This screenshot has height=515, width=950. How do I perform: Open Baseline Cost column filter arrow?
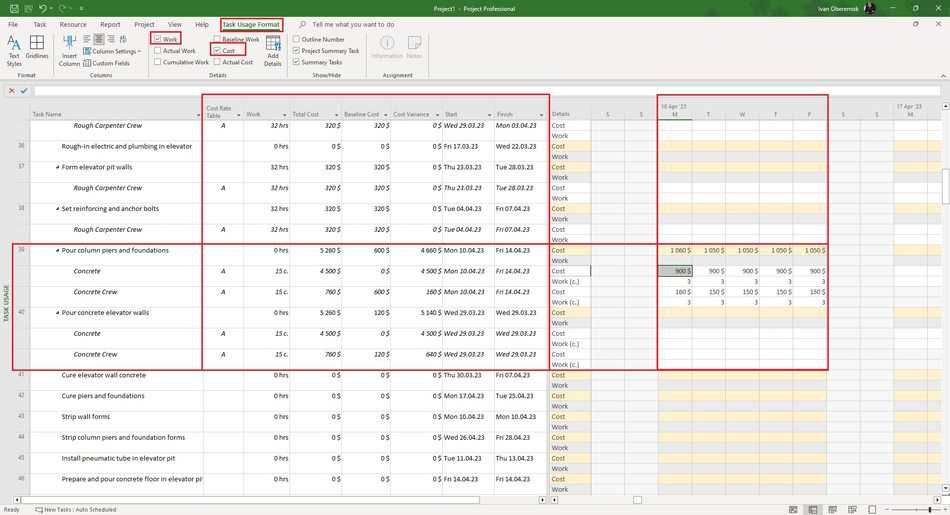[385, 115]
